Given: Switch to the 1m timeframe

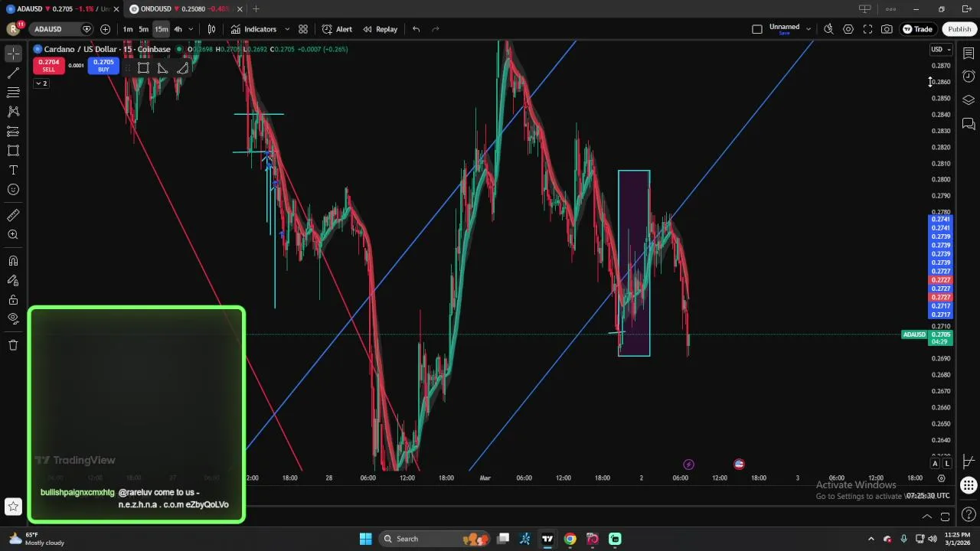Looking at the screenshot, I should pyautogui.click(x=128, y=29).
